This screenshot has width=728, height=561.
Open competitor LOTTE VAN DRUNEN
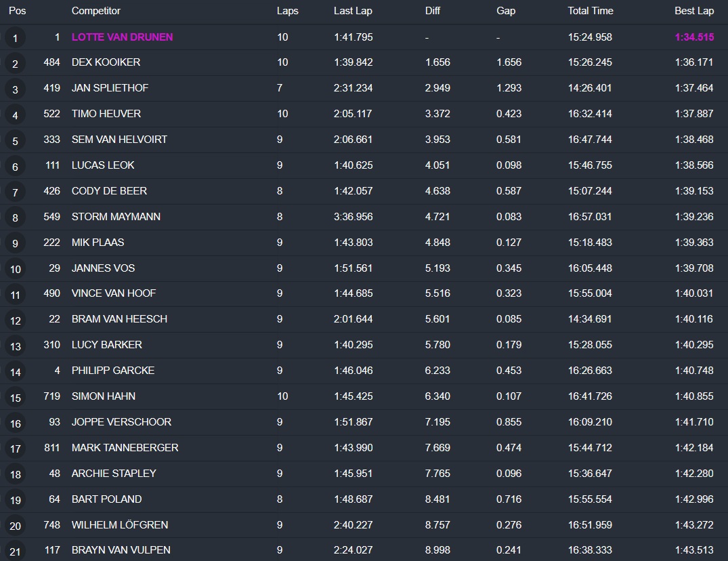[x=122, y=37]
